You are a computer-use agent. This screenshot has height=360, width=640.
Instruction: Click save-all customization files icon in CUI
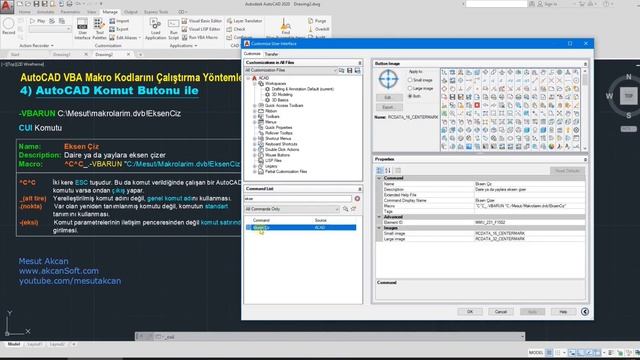(357, 71)
